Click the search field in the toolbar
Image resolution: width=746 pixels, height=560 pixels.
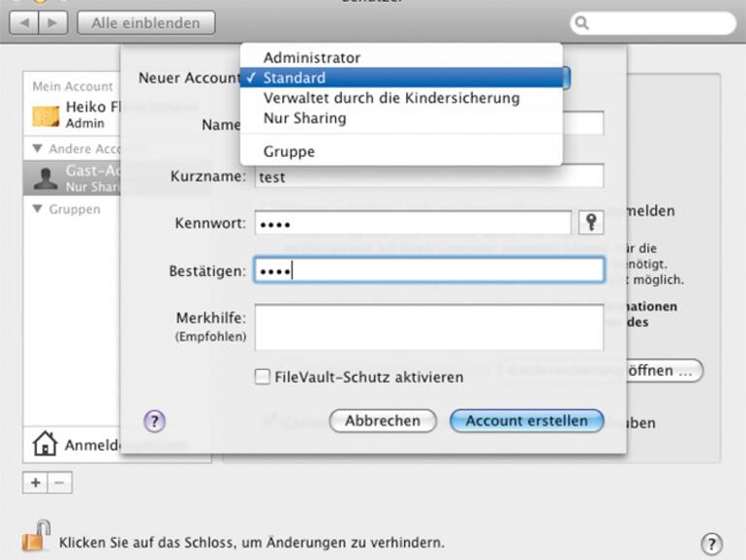pyautogui.click(x=653, y=23)
